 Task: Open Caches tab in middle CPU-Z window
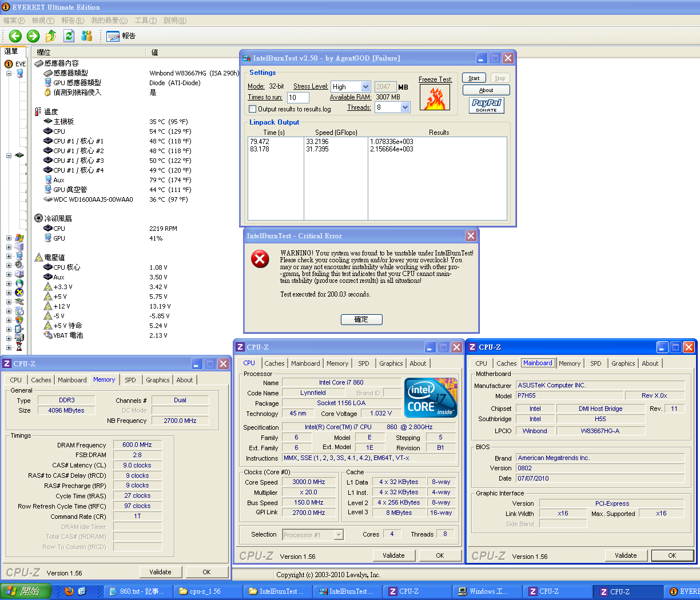(x=275, y=363)
